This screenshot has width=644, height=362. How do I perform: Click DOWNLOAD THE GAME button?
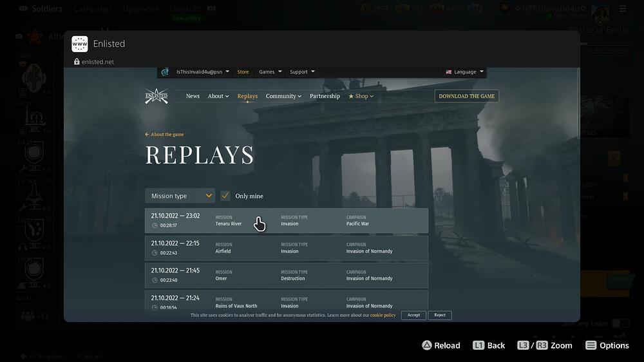point(466,96)
